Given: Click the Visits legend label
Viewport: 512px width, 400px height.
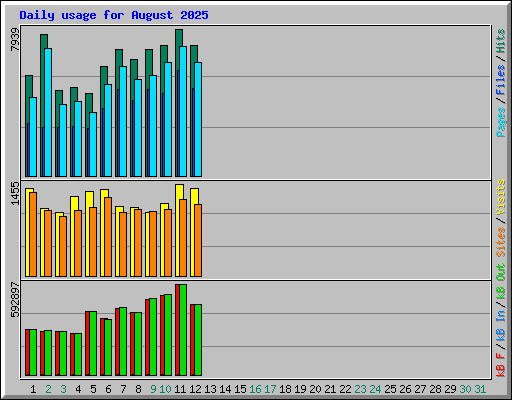Looking at the screenshot, I should (x=501, y=197).
